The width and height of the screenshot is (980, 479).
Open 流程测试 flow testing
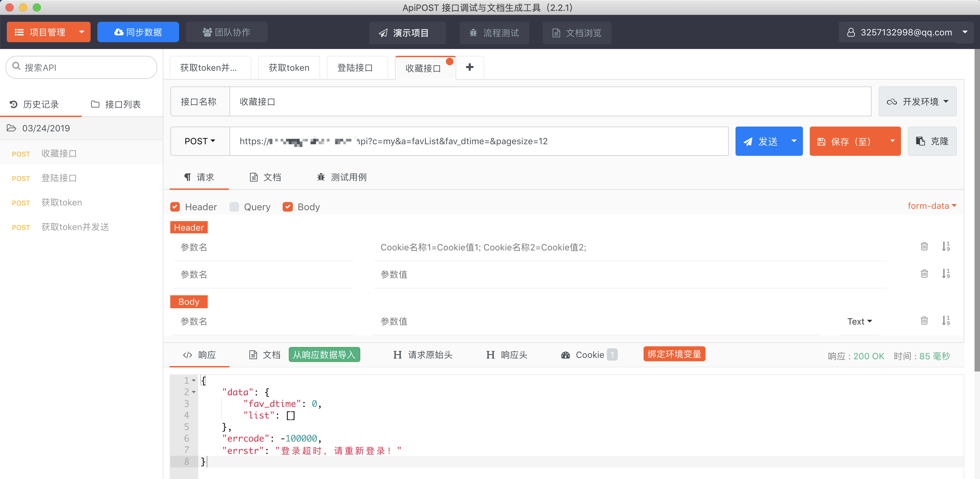[494, 33]
